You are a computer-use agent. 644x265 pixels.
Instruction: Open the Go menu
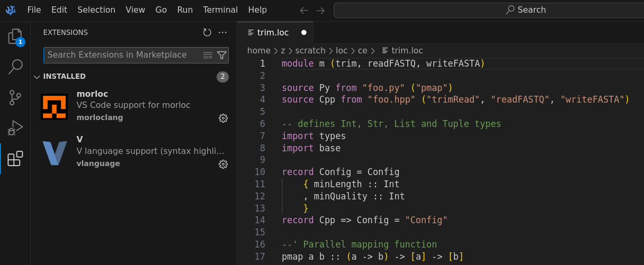pyautogui.click(x=161, y=10)
